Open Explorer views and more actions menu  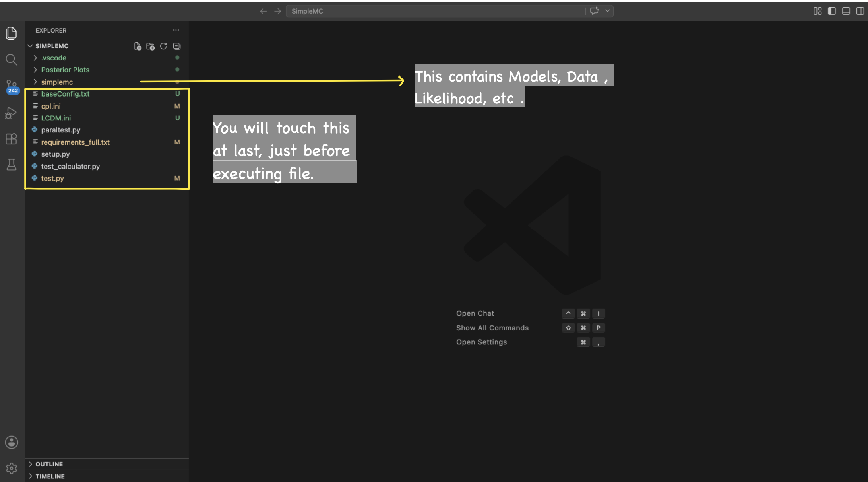tap(176, 30)
